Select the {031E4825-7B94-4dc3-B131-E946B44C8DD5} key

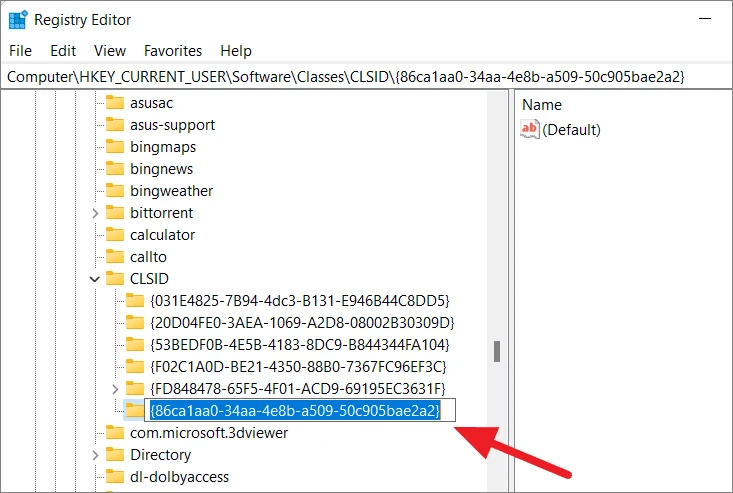300,300
